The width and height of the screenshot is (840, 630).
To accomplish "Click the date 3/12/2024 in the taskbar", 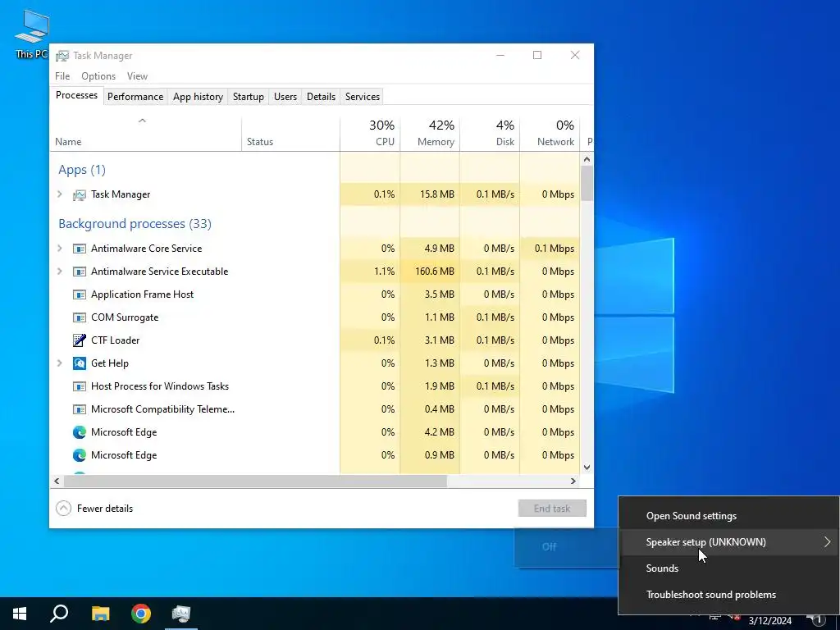I will click(x=769, y=621).
